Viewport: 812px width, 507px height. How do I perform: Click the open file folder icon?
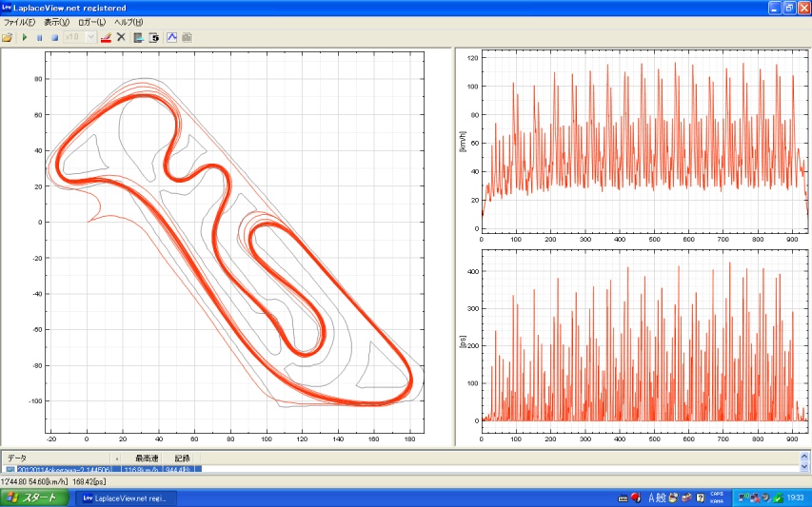(8, 37)
